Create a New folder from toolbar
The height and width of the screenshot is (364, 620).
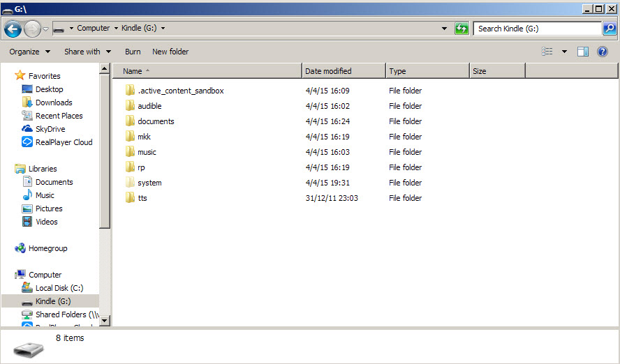(170, 52)
